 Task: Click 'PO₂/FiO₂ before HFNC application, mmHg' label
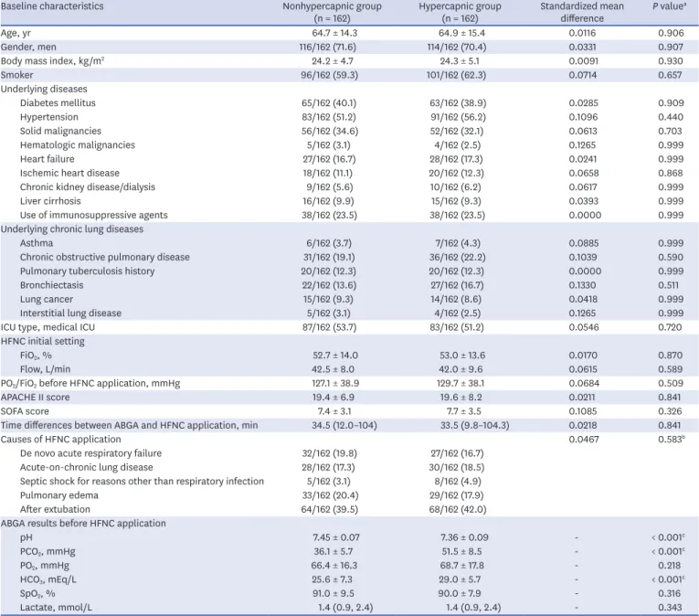click(90, 383)
